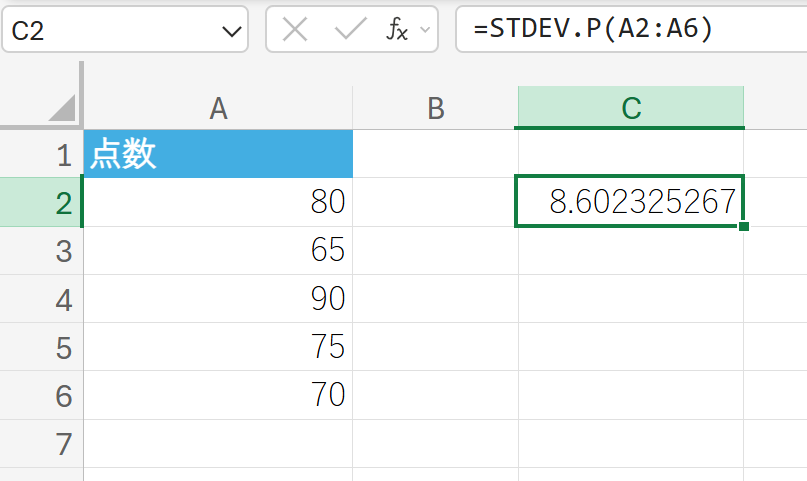807x481 pixels.
Task: Select row 7 header
Action: [63, 443]
